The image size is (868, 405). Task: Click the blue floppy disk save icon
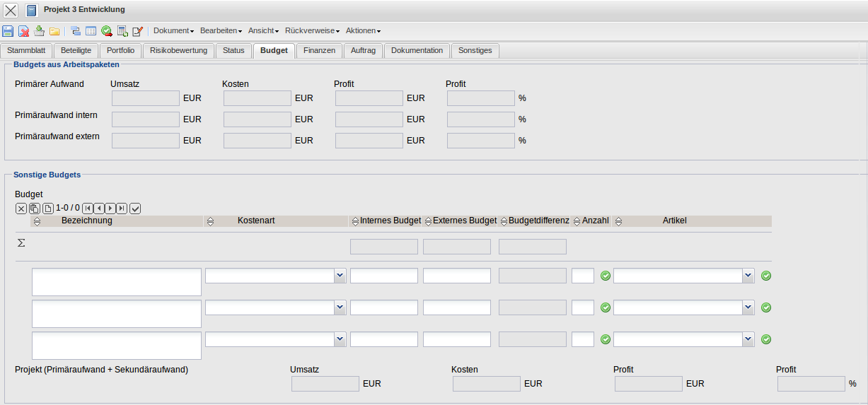(x=8, y=31)
